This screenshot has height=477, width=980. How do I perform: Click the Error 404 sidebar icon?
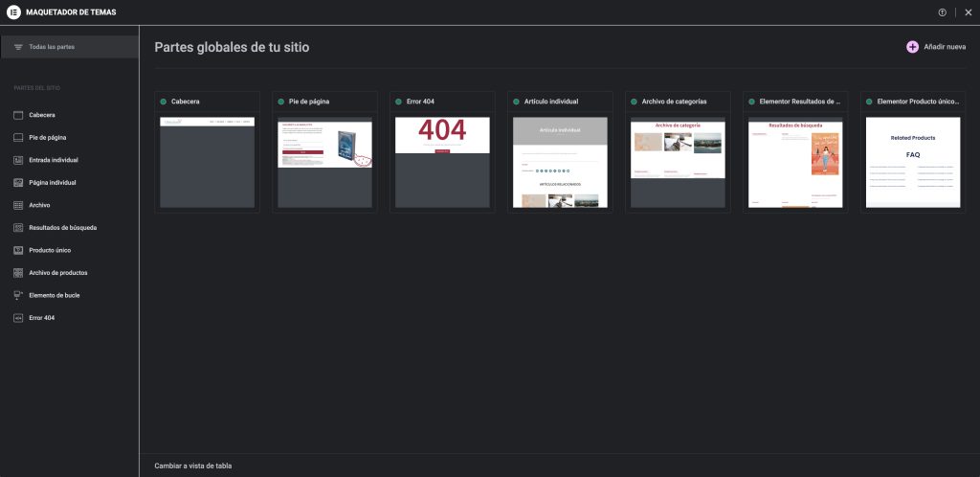click(x=18, y=317)
